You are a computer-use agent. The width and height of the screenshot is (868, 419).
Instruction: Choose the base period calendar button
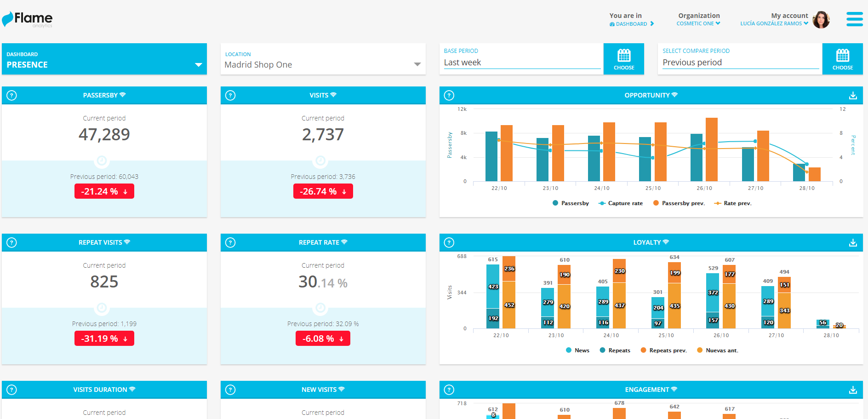[623, 59]
